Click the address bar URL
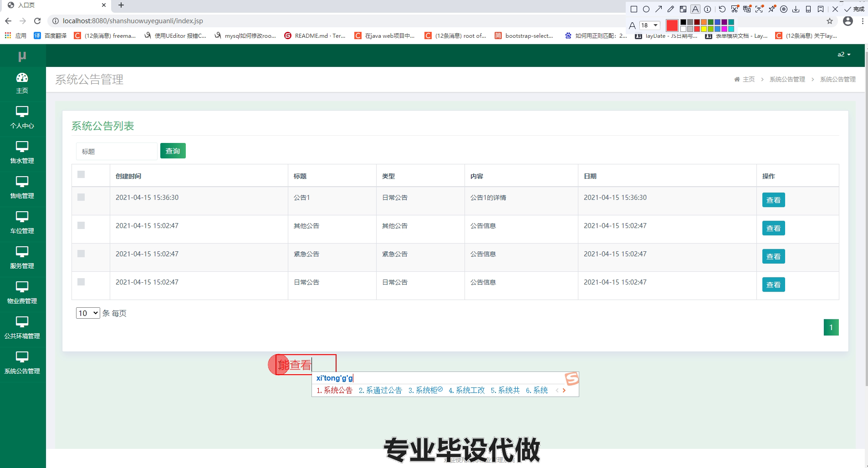868x468 pixels. pos(133,21)
